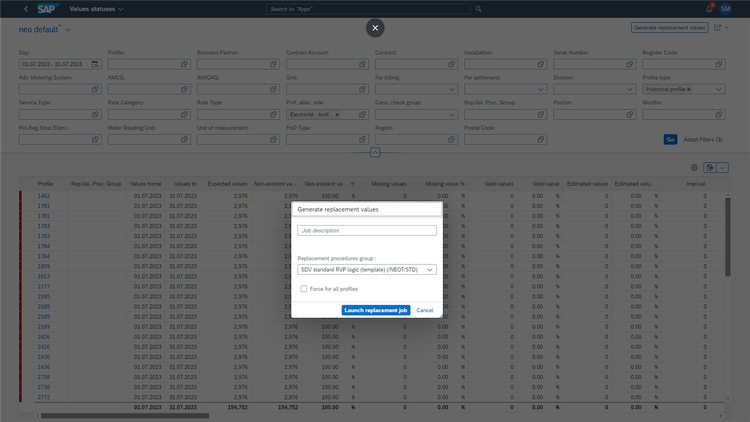750x422 pixels.
Task: Open value help for Serial Number filter
Action: pos(630,64)
